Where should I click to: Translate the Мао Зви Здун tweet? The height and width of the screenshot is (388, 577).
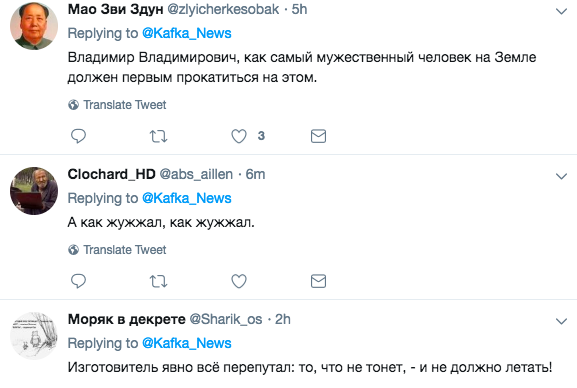click(117, 105)
